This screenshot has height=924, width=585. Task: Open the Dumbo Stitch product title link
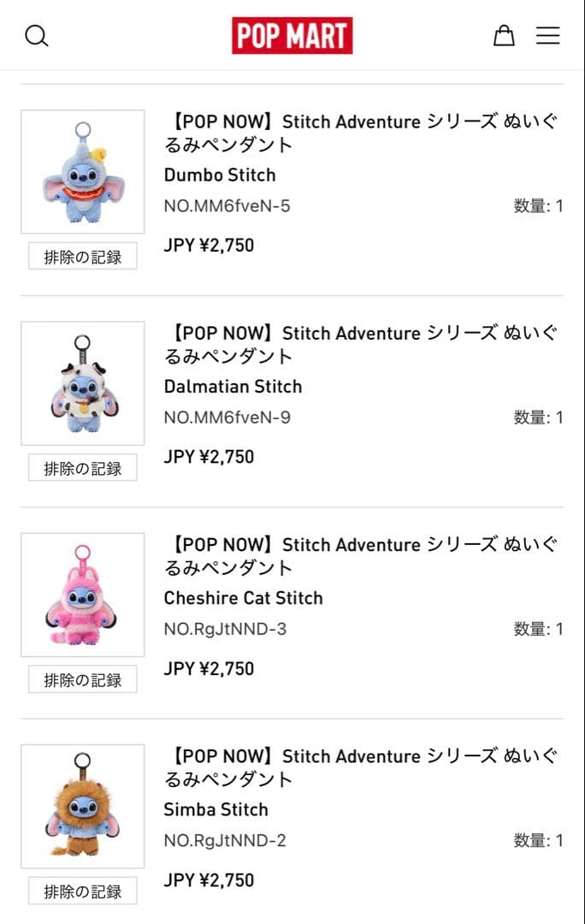[359, 132]
